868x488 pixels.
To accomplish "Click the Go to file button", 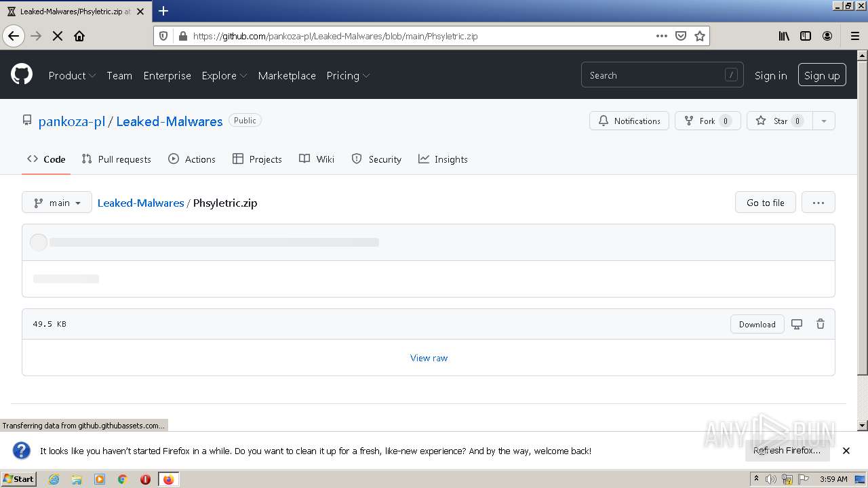I will (x=766, y=202).
